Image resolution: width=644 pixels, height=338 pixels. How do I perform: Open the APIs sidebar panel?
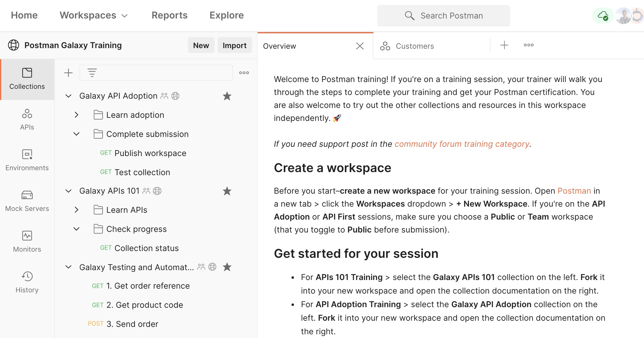click(27, 120)
